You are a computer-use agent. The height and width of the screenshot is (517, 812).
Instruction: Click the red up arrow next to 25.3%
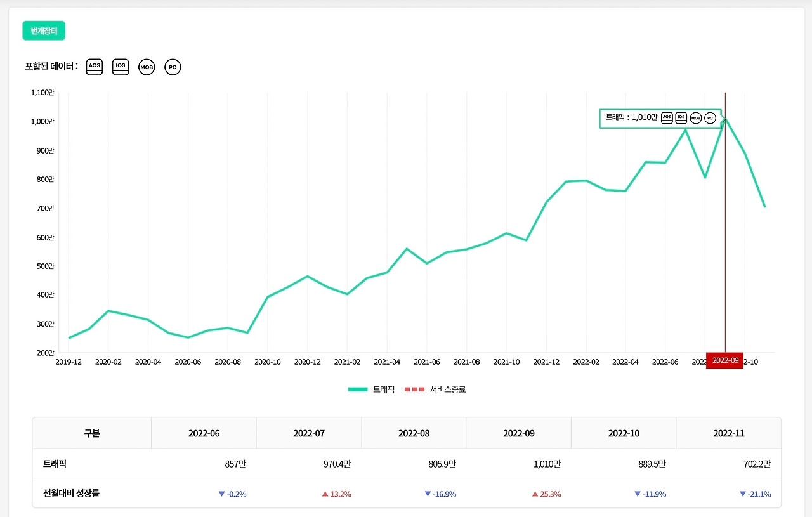coord(536,494)
